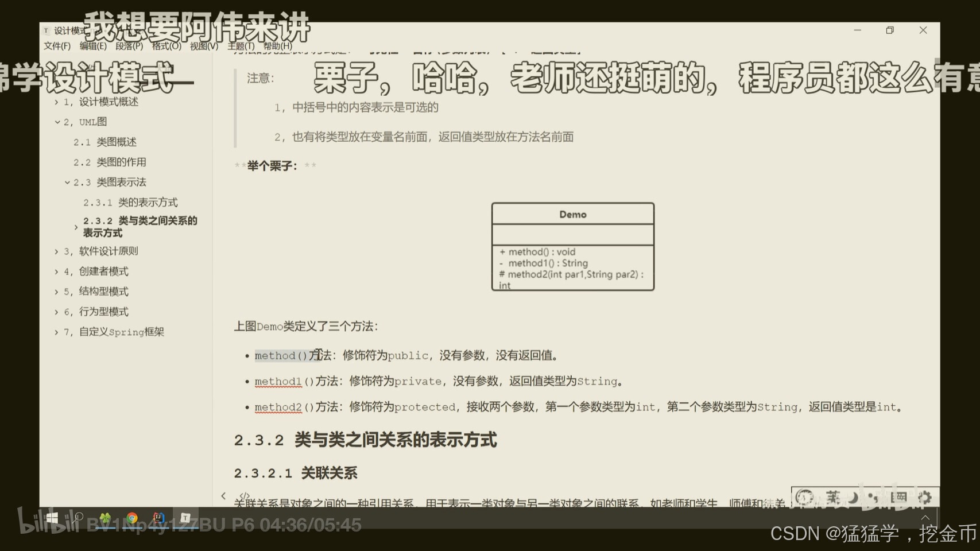The width and height of the screenshot is (980, 551).
Task: Show hidden system tray icons
Action: [925, 518]
